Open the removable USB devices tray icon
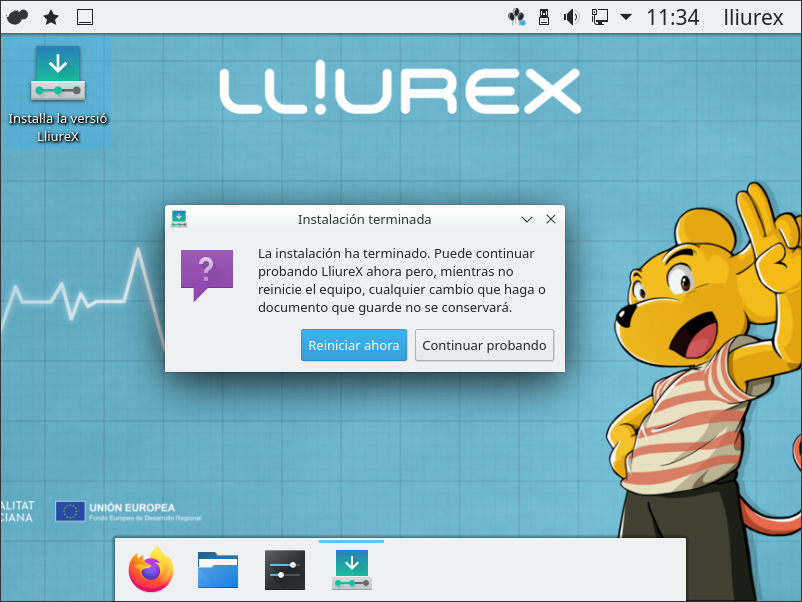Viewport: 802px width, 602px height. [x=545, y=17]
